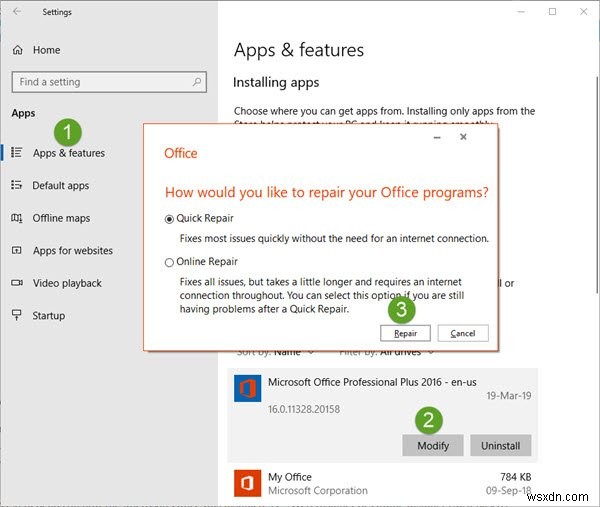Click Cancel in the Office dialog
The image size is (600, 507).
[x=463, y=333]
